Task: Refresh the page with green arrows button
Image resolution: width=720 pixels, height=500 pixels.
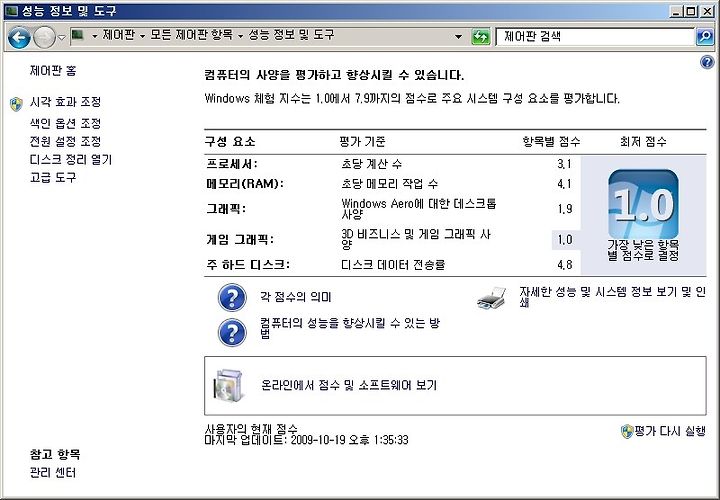Action: [x=481, y=37]
